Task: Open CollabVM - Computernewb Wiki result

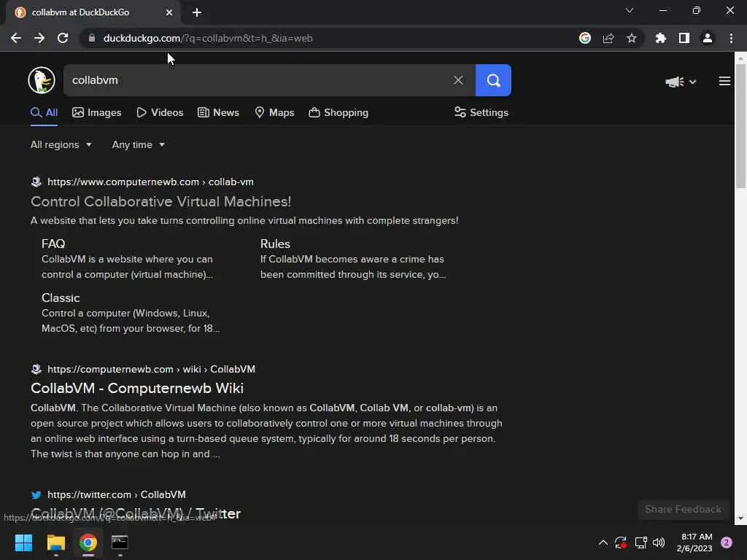Action: pos(137,388)
